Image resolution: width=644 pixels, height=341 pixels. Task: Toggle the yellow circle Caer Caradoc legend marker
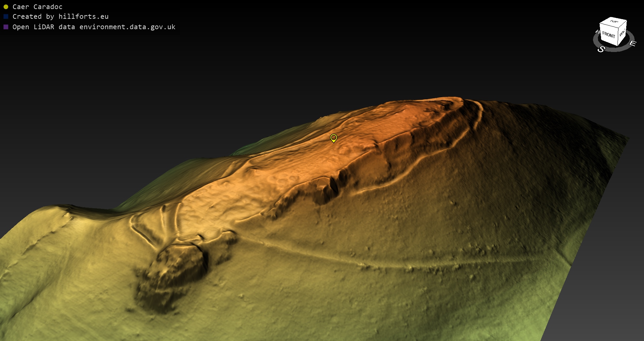6,7
